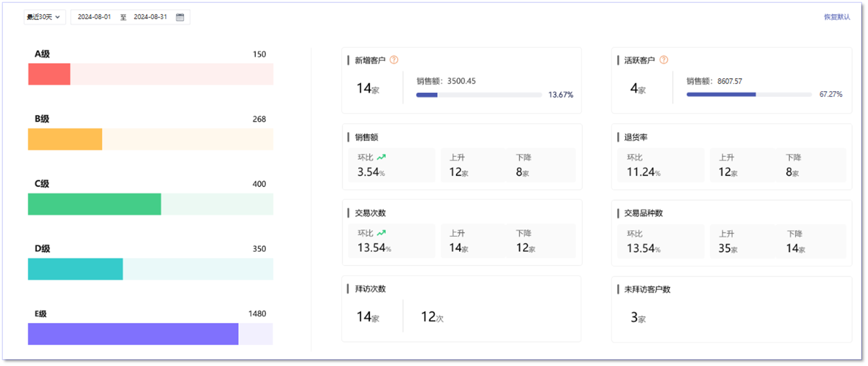Click the 未拜访客户数 count of 3家
This screenshot has height=366, width=868.
(638, 317)
